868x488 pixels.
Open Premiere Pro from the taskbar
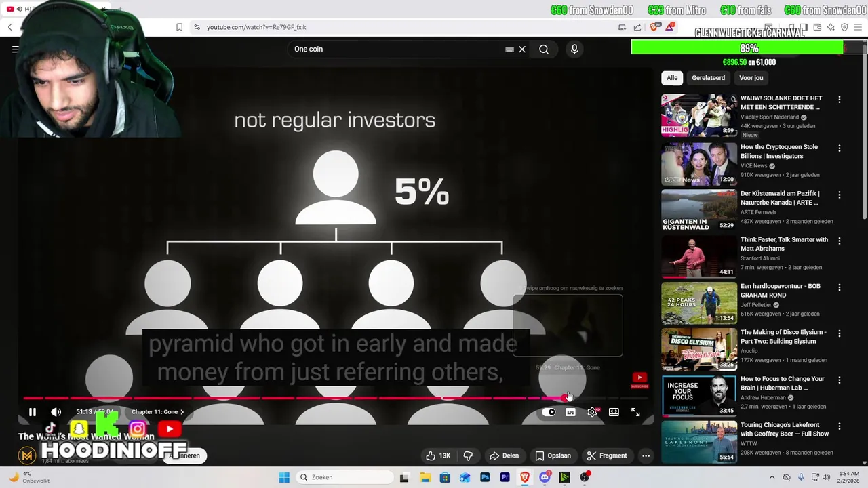(505, 477)
